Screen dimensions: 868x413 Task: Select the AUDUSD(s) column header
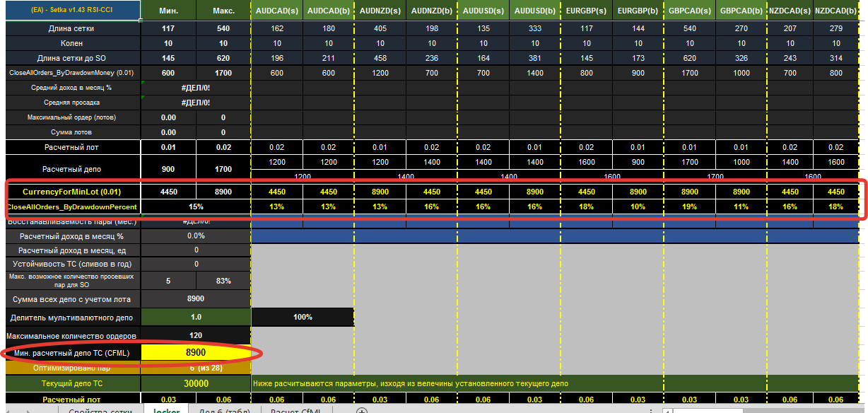click(x=483, y=12)
